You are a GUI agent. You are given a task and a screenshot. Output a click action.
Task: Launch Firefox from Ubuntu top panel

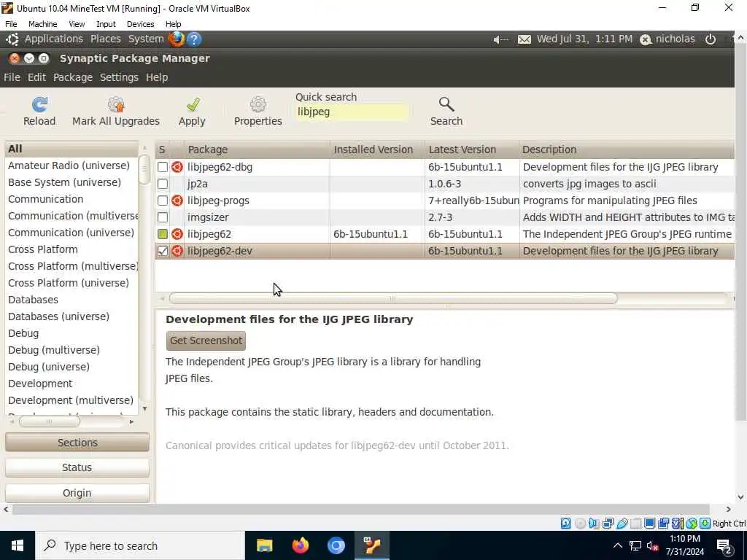[x=177, y=39]
